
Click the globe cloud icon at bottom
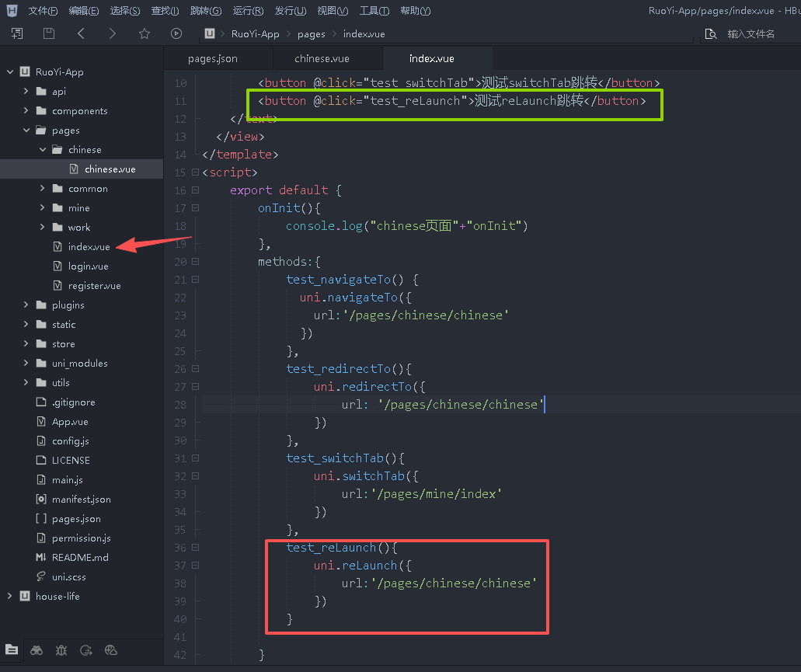click(x=111, y=650)
